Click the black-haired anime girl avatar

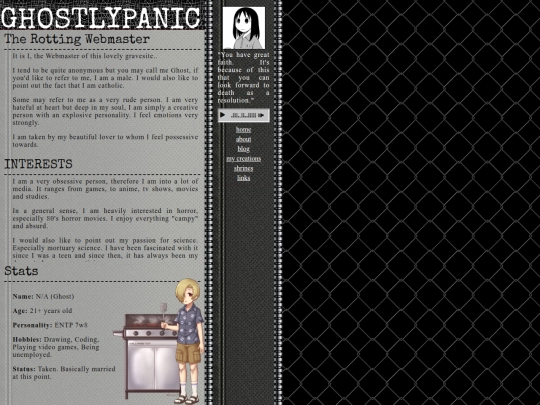244,28
